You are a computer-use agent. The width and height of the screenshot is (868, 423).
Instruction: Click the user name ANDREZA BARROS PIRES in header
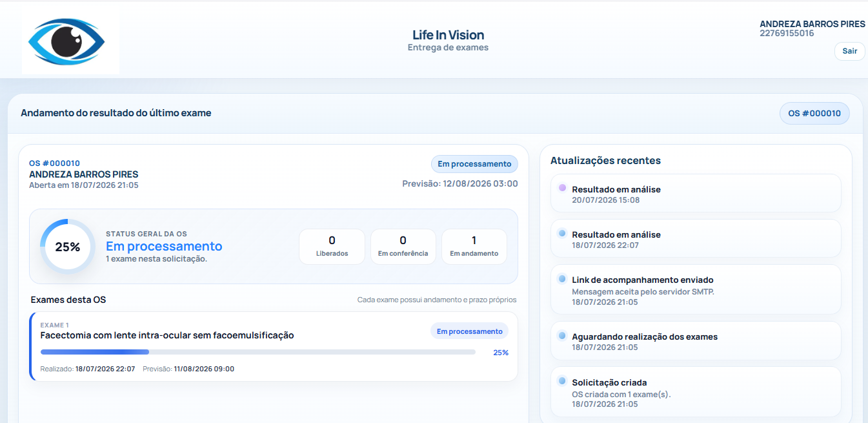tap(812, 24)
